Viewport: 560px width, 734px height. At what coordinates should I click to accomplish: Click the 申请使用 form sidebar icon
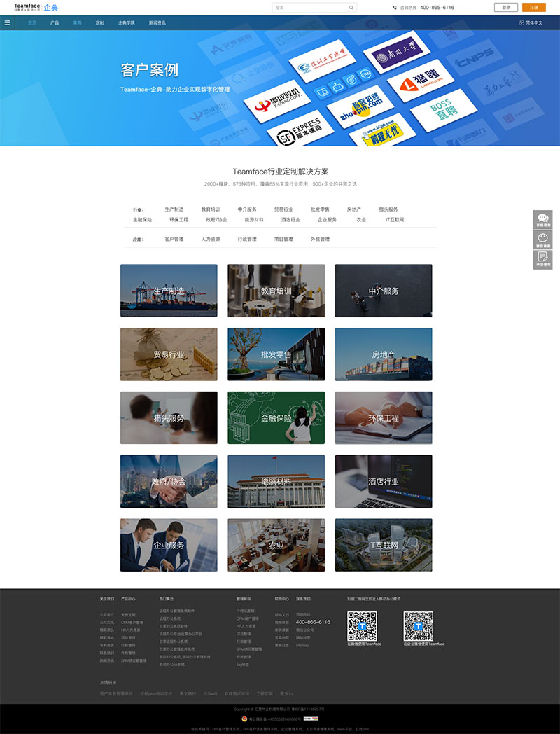[x=542, y=259]
